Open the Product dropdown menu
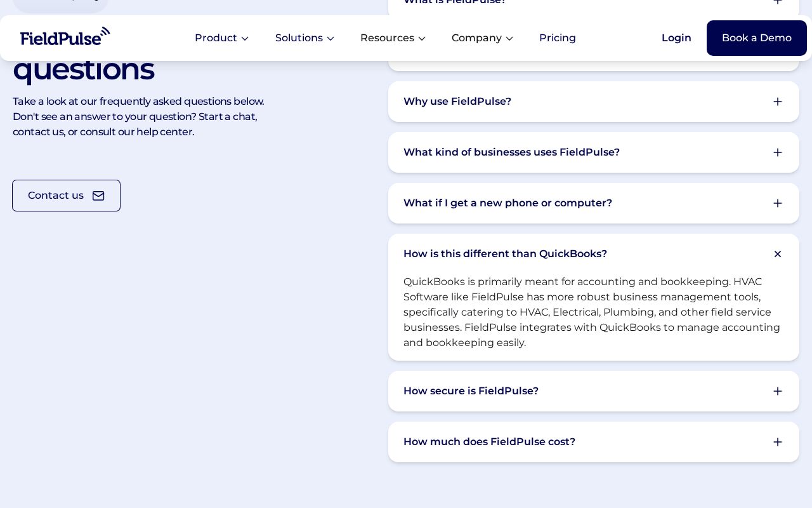 coord(221,38)
